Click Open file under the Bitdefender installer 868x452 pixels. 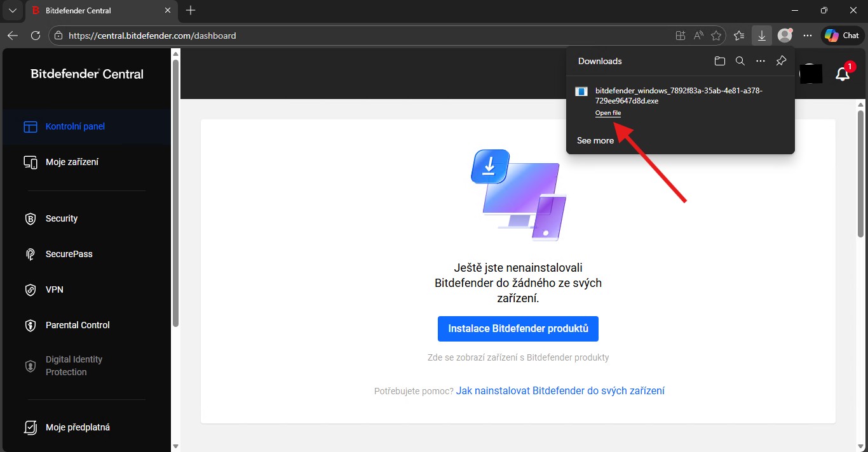click(x=607, y=113)
